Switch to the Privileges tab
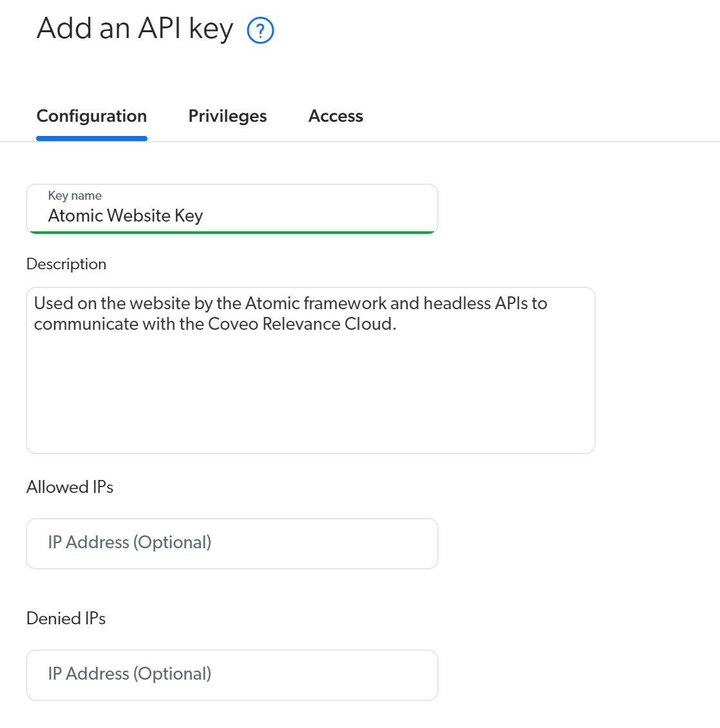 click(x=227, y=116)
